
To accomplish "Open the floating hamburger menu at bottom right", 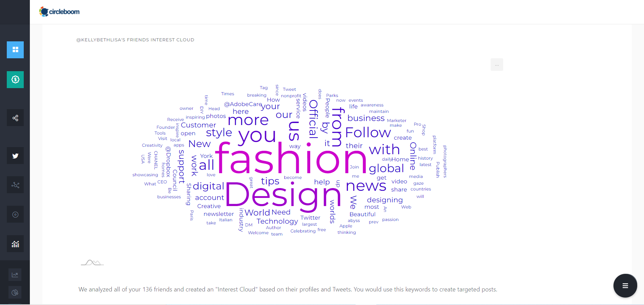I will pyautogui.click(x=625, y=286).
